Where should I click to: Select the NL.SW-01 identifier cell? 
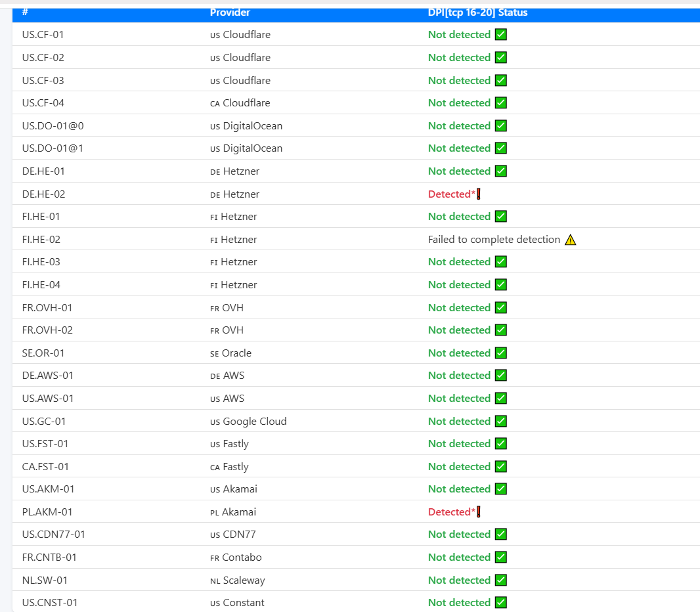(x=45, y=580)
